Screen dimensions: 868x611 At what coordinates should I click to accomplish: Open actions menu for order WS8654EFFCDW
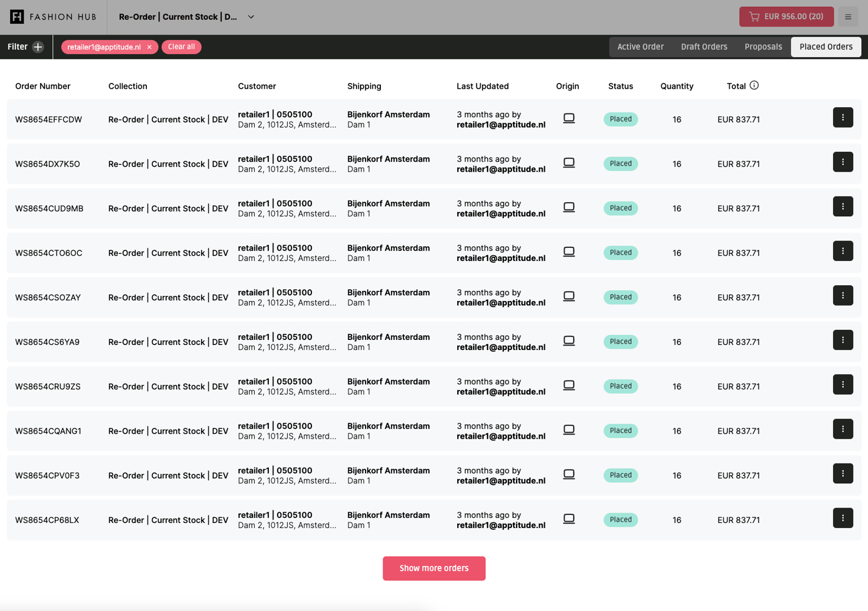[x=842, y=117]
